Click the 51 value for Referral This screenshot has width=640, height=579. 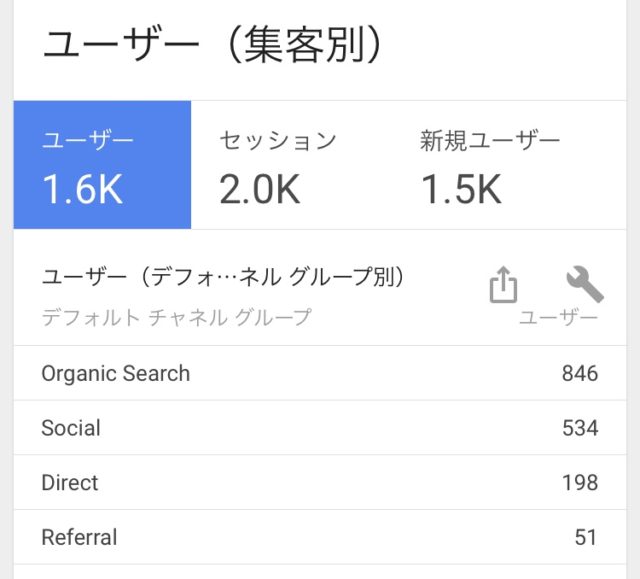click(586, 537)
